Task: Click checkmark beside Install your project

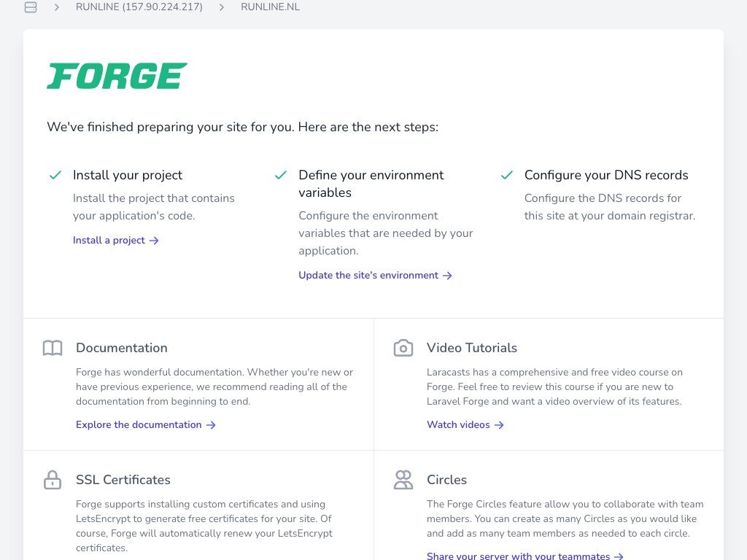Action: (55, 175)
